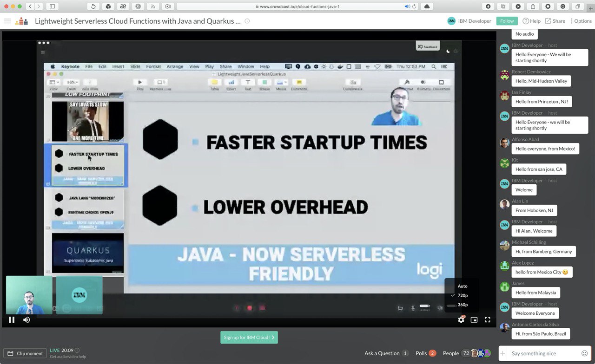Click Ian Finlay's chat avatar
The height and width of the screenshot is (364, 595).
(x=504, y=96)
